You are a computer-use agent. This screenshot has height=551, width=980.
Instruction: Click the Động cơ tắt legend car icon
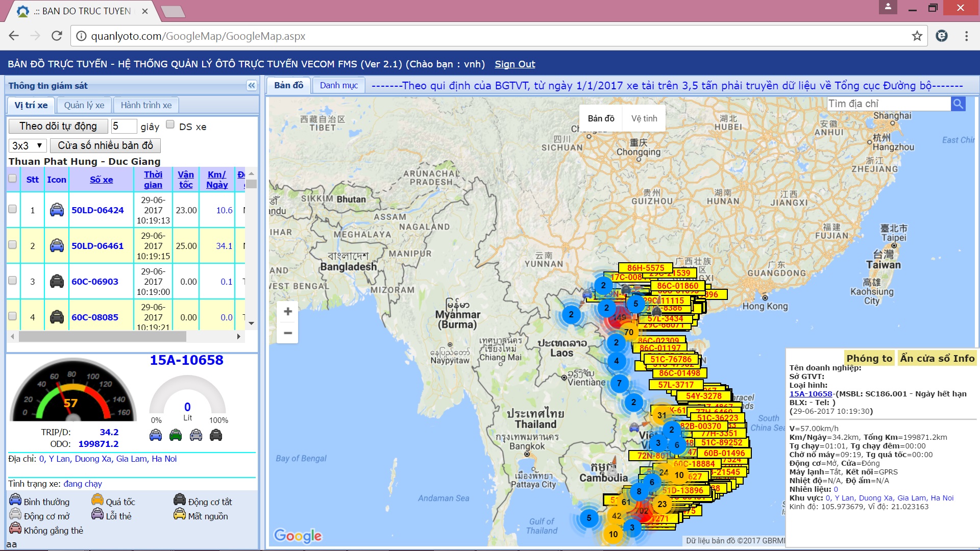coord(180,499)
